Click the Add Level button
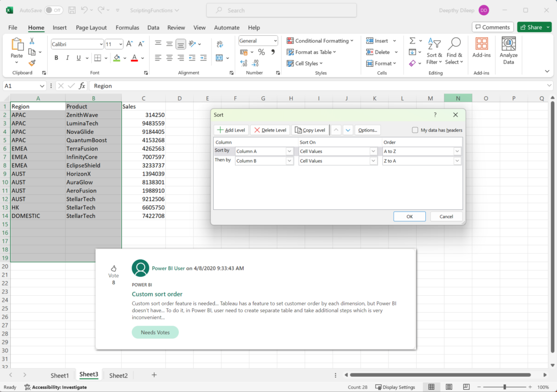557x392 pixels. pyautogui.click(x=231, y=129)
